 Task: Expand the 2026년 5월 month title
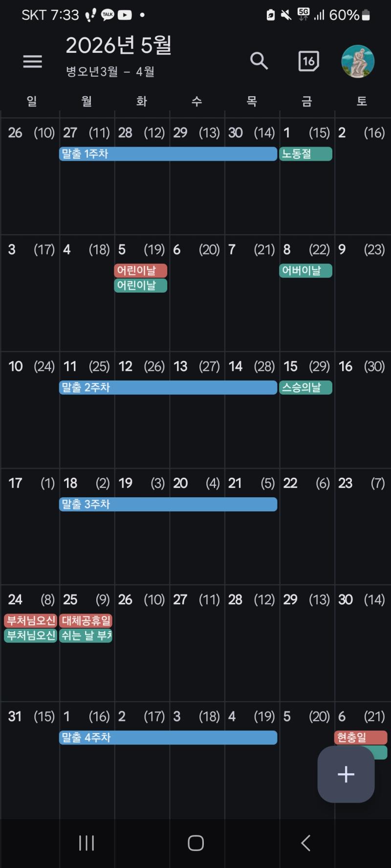pyautogui.click(x=119, y=45)
